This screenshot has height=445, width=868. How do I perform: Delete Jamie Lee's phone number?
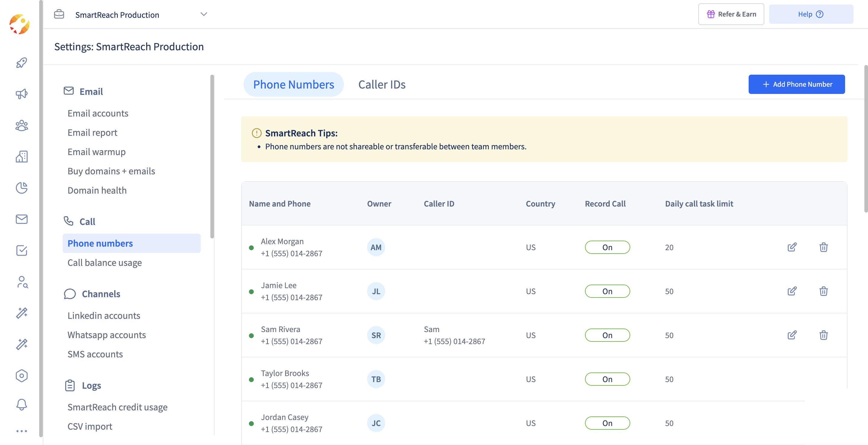[823, 291]
